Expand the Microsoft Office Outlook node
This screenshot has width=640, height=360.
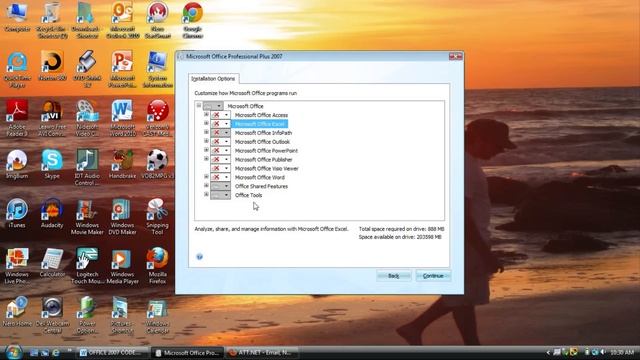tap(206, 141)
